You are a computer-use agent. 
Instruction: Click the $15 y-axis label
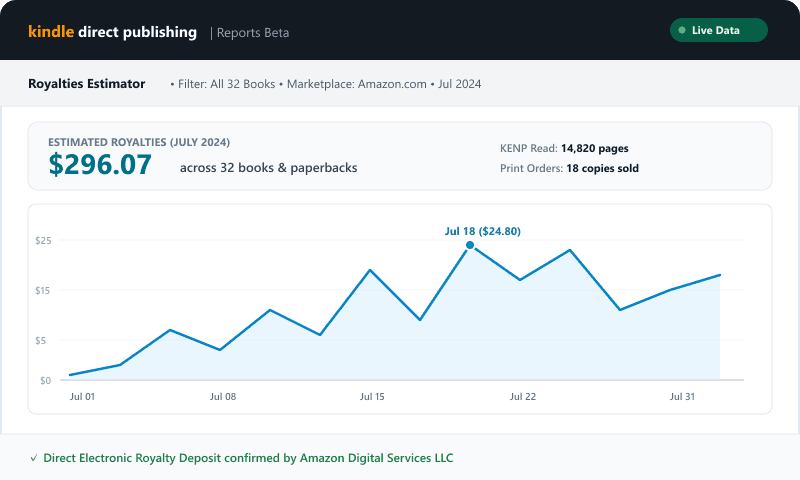(x=43, y=291)
